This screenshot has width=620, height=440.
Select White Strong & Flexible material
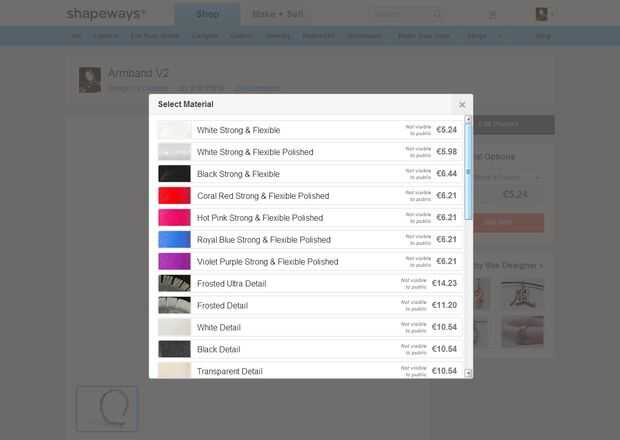[310, 130]
